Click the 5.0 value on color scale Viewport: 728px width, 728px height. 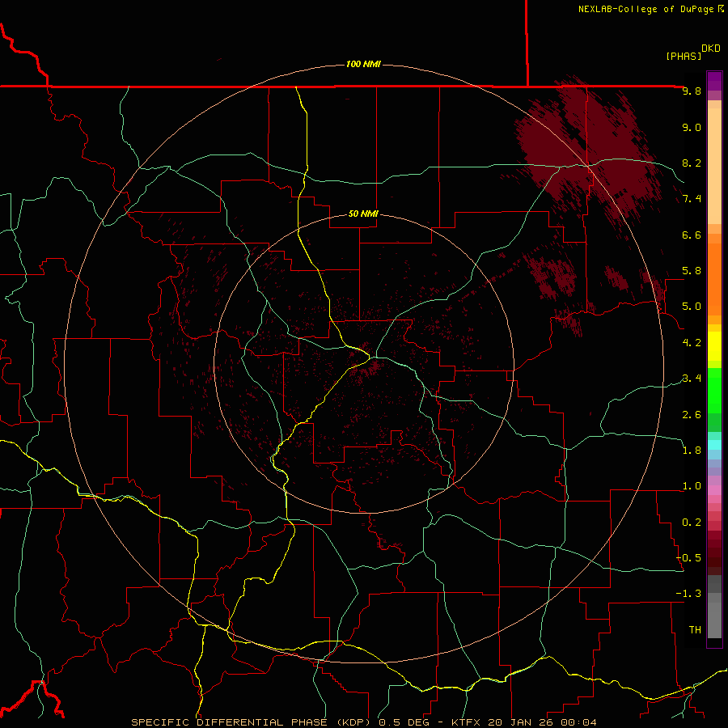(x=692, y=307)
